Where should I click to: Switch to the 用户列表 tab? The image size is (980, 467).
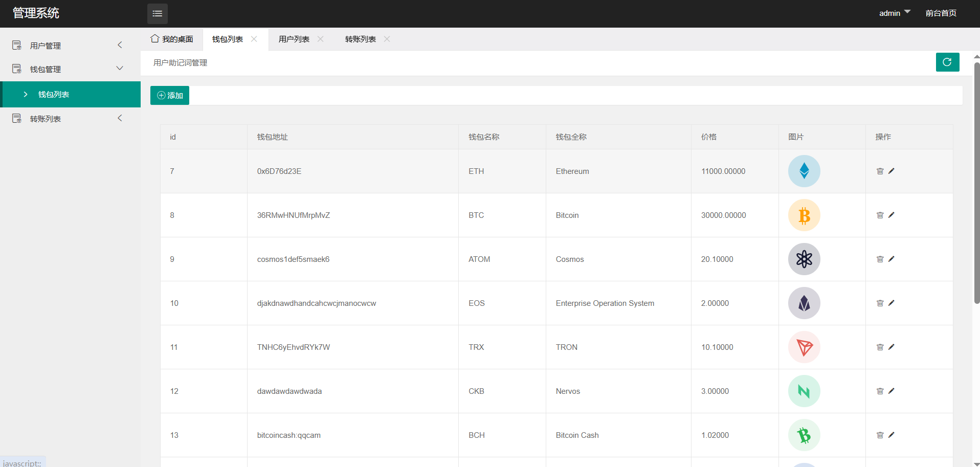pos(294,39)
